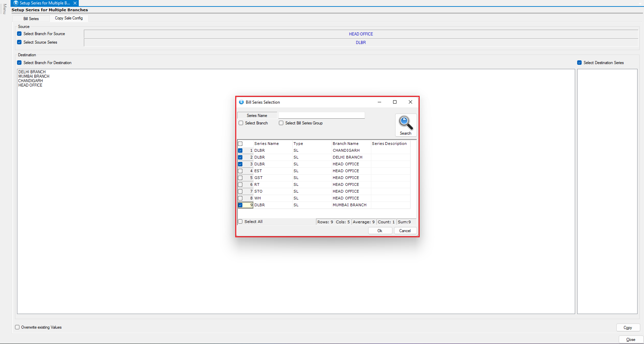Tick the Select All checkbox
Image resolution: width=644 pixels, height=344 pixels.
tap(240, 222)
